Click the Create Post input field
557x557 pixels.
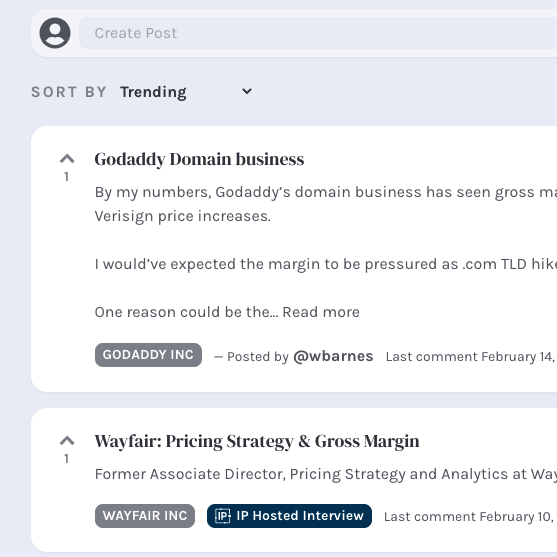(318, 33)
